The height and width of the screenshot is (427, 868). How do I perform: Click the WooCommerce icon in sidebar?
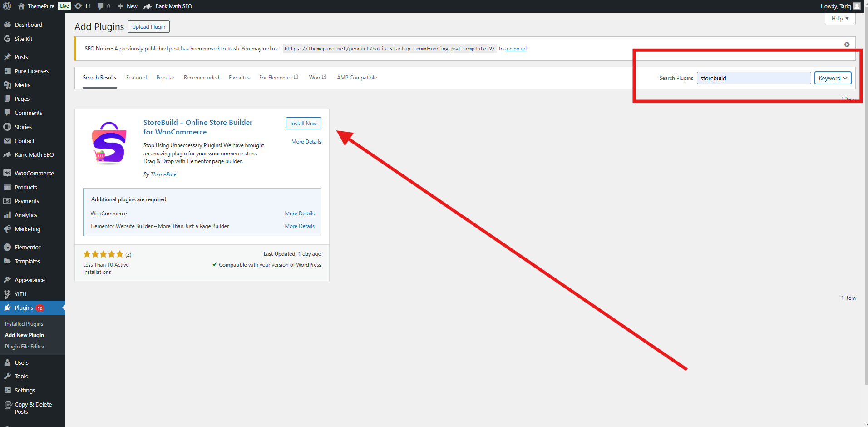tap(7, 173)
